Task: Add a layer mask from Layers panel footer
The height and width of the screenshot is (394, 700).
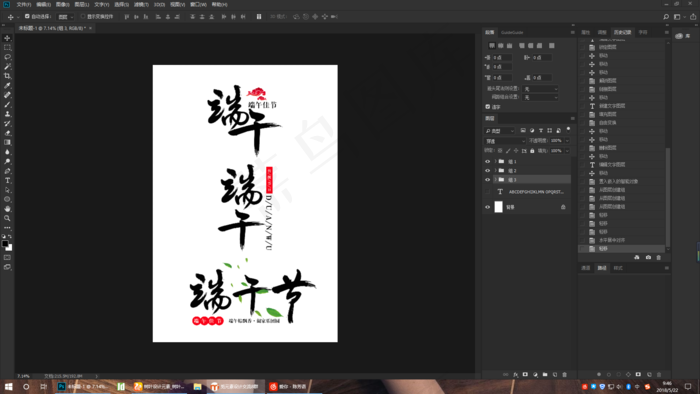Action: (x=525, y=375)
